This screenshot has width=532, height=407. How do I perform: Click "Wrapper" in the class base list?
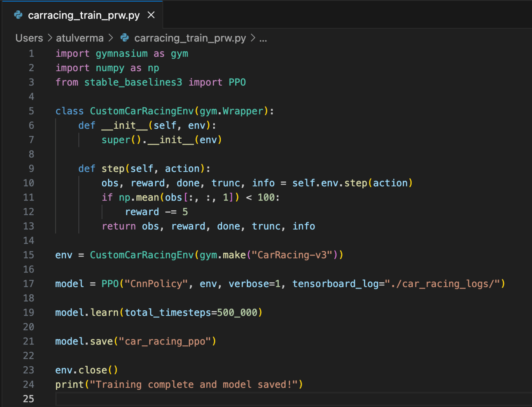click(243, 111)
